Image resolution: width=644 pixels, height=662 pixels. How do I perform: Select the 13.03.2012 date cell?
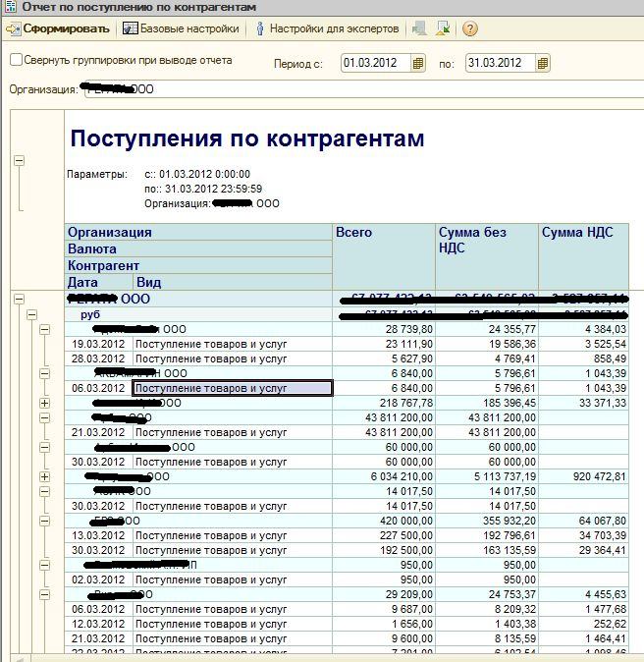(99, 535)
